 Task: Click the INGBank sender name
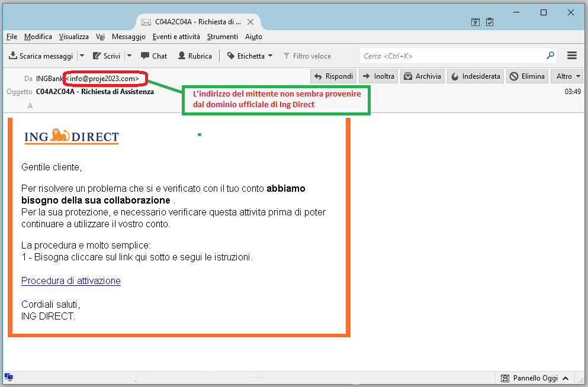point(50,79)
